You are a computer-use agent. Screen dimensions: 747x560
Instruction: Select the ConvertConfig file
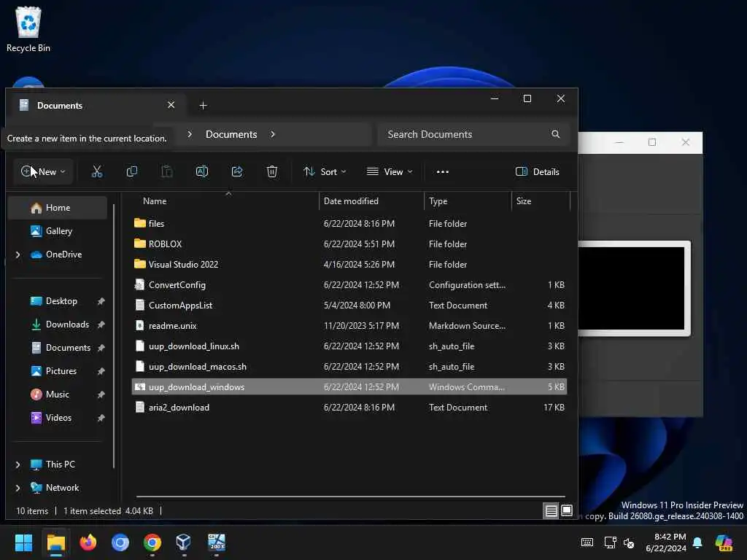coord(349,285)
